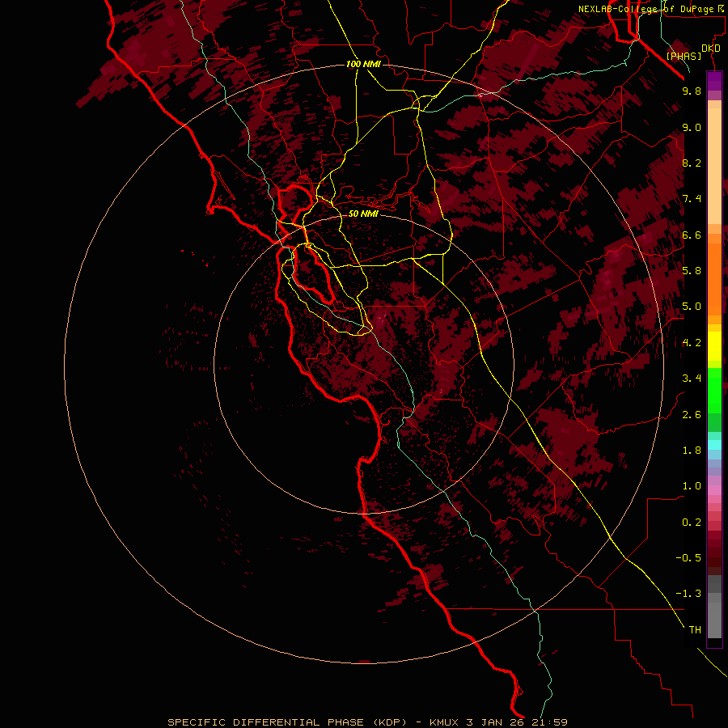Click the 1.8 value on the color scale
The width and height of the screenshot is (728, 728).
[692, 451]
